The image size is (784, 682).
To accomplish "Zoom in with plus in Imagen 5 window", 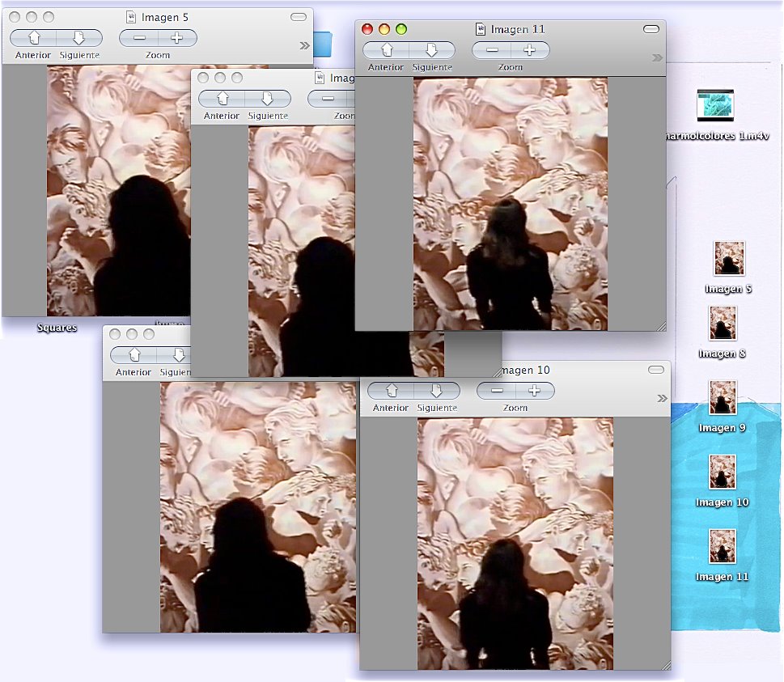I will pos(177,38).
